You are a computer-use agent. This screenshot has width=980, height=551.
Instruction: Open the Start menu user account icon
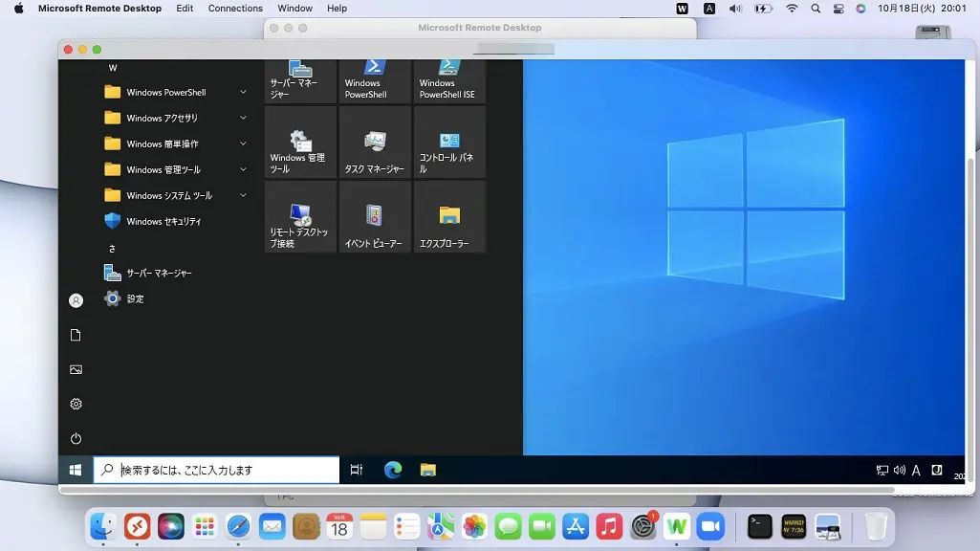76,300
